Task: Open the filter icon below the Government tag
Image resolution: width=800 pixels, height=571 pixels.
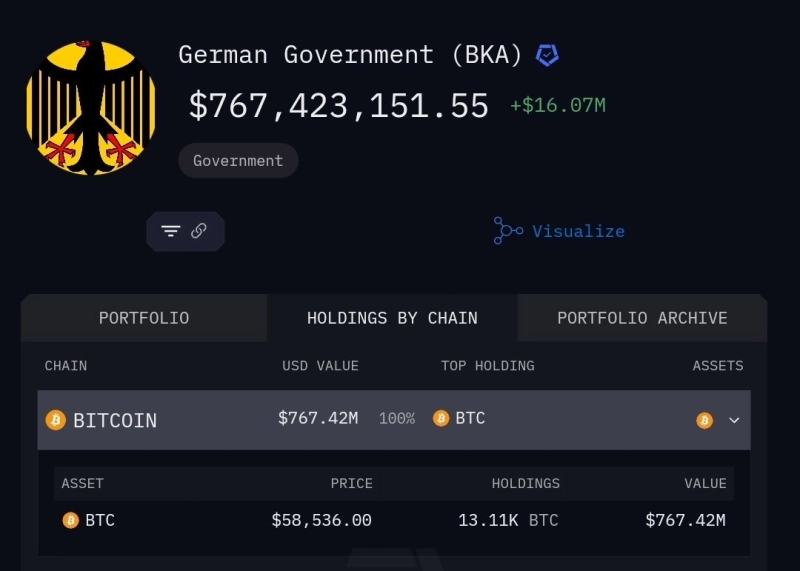Action: pos(171,231)
